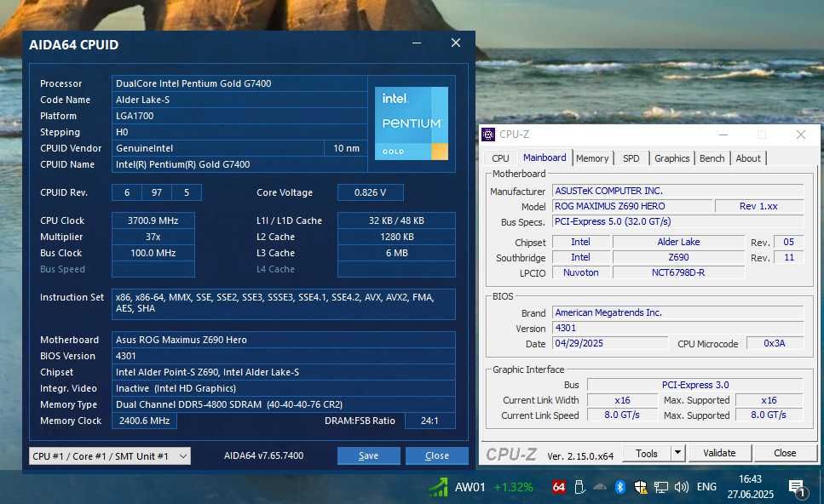Open the SPD tab in CPU-Z
824x504 pixels.
point(631,158)
